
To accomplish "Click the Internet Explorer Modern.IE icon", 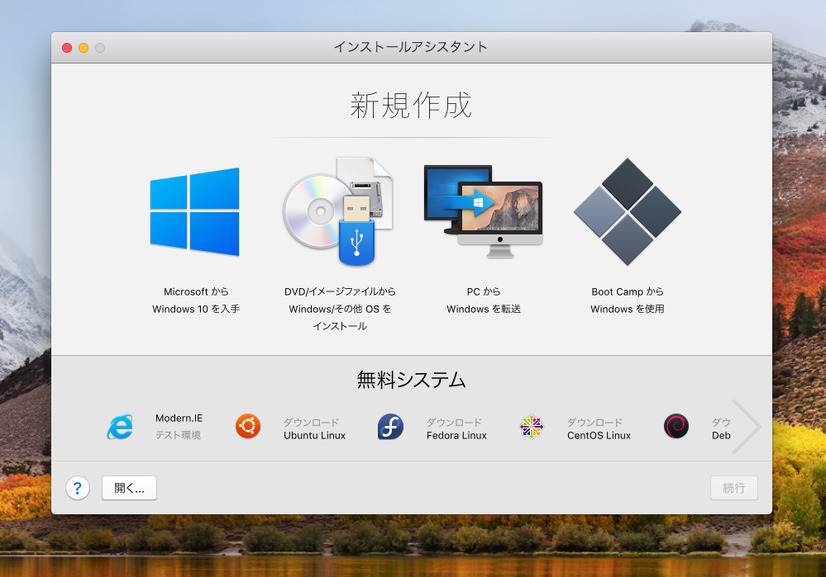I will click(x=120, y=427).
